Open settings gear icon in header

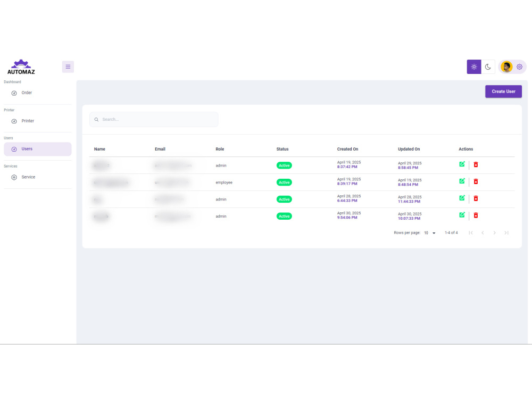coord(519,67)
